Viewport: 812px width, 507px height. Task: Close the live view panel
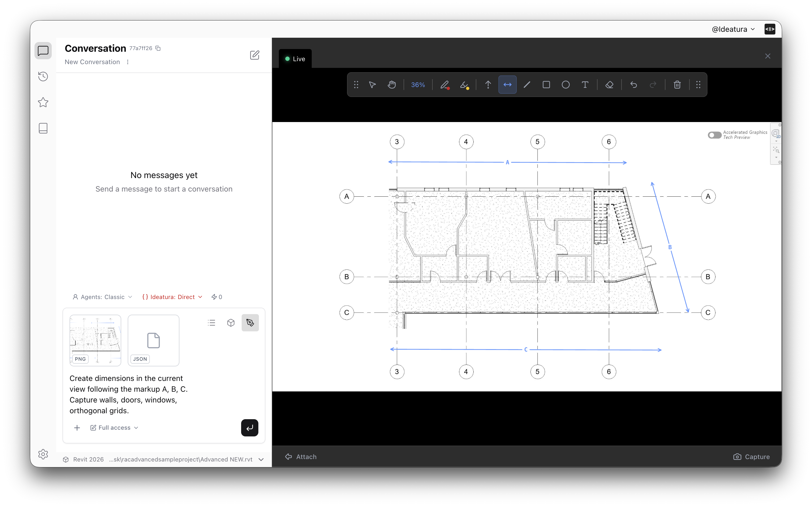(768, 56)
